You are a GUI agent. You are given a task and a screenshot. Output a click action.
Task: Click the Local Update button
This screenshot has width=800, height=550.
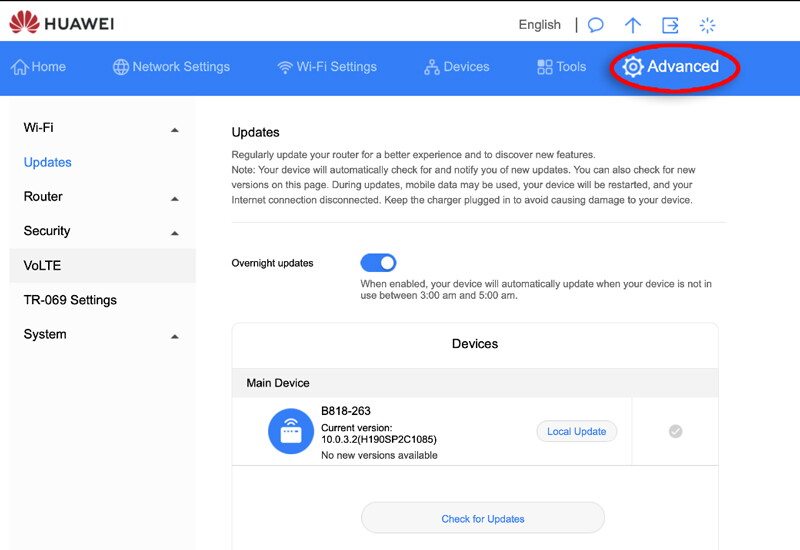coord(577,431)
